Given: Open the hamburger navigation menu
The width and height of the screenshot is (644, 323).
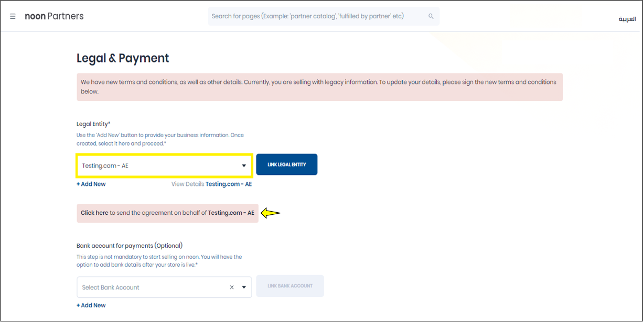Looking at the screenshot, I should point(13,16).
